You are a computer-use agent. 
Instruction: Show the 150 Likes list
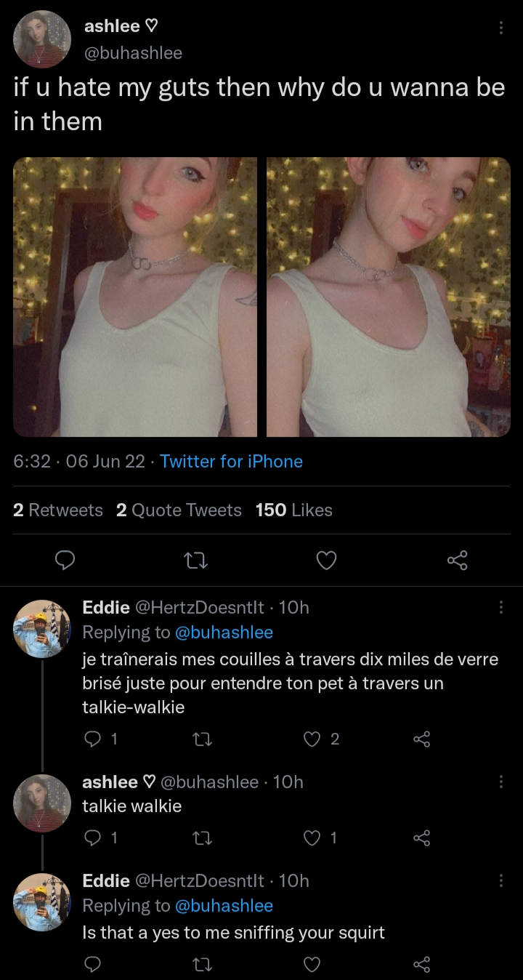pyautogui.click(x=294, y=510)
